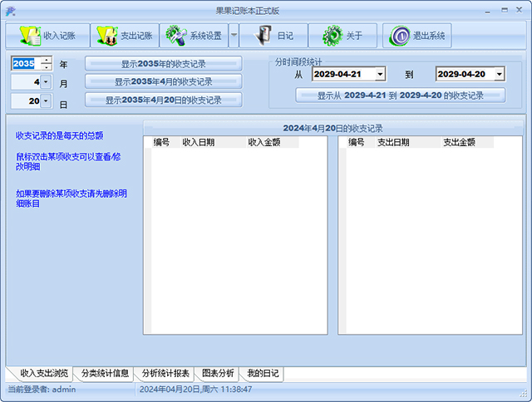The height and width of the screenshot is (402, 532).
Task: Click the year input field showing 2035
Action: tap(26, 63)
